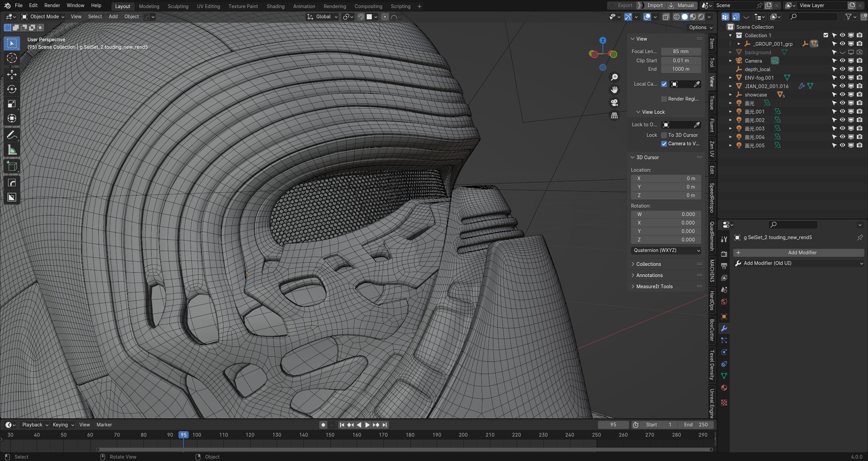Open the Global orientation dropdown
Image resolution: width=868 pixels, height=461 pixels.
tap(322, 17)
